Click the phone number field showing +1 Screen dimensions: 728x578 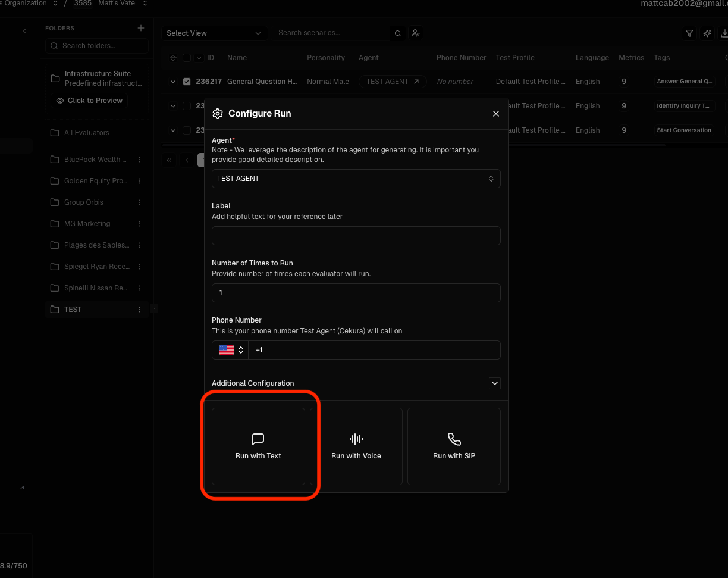tap(374, 350)
